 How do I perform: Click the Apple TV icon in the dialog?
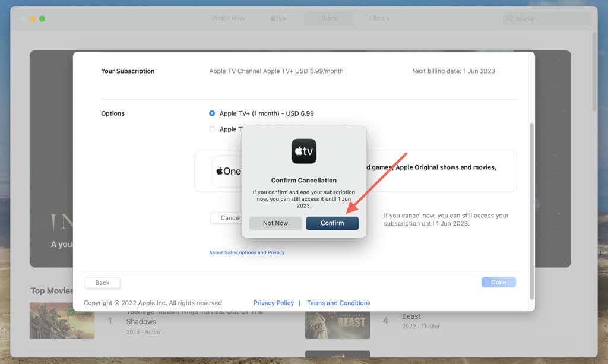click(303, 151)
